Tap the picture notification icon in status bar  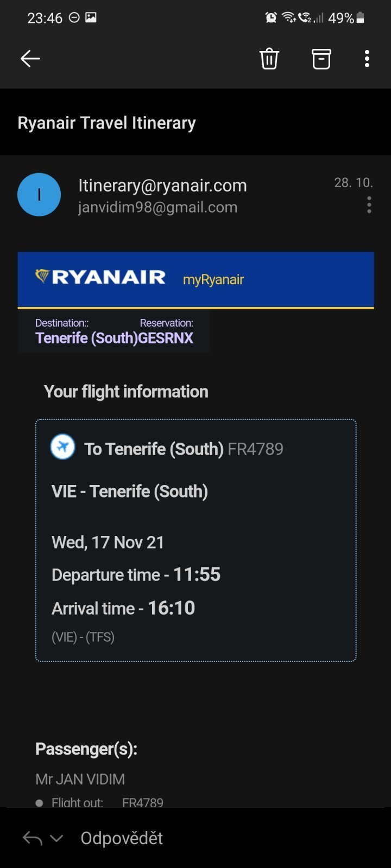91,17
